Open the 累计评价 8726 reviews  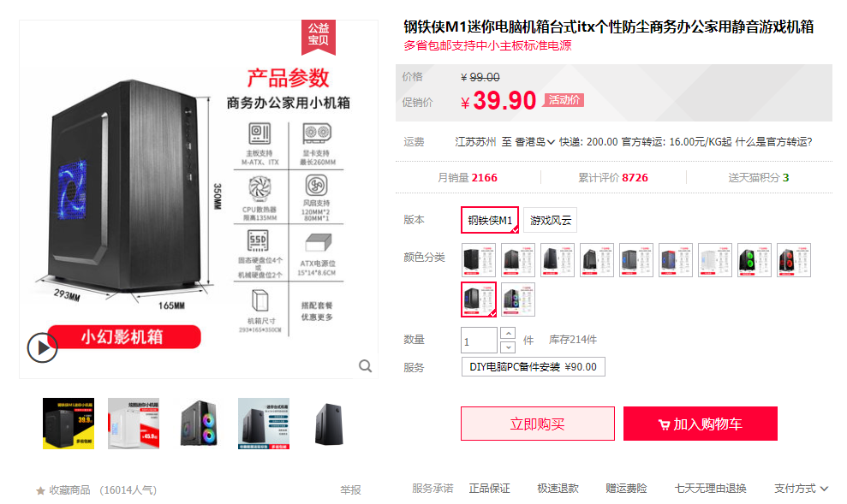tap(613, 177)
